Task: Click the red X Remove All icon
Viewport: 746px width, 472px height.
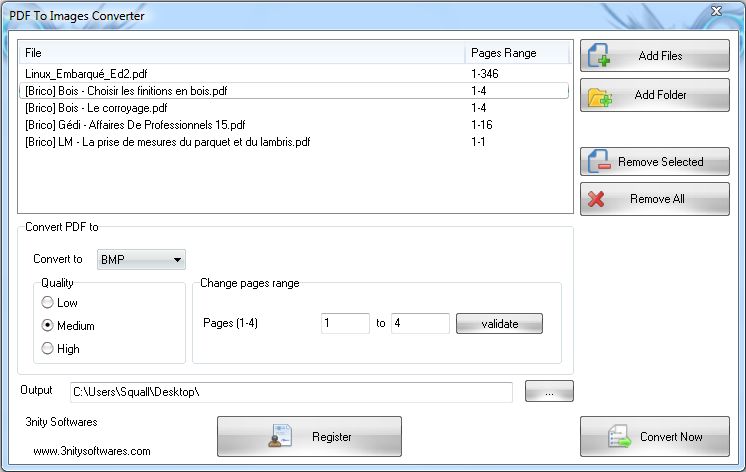Action: pyautogui.click(x=596, y=199)
